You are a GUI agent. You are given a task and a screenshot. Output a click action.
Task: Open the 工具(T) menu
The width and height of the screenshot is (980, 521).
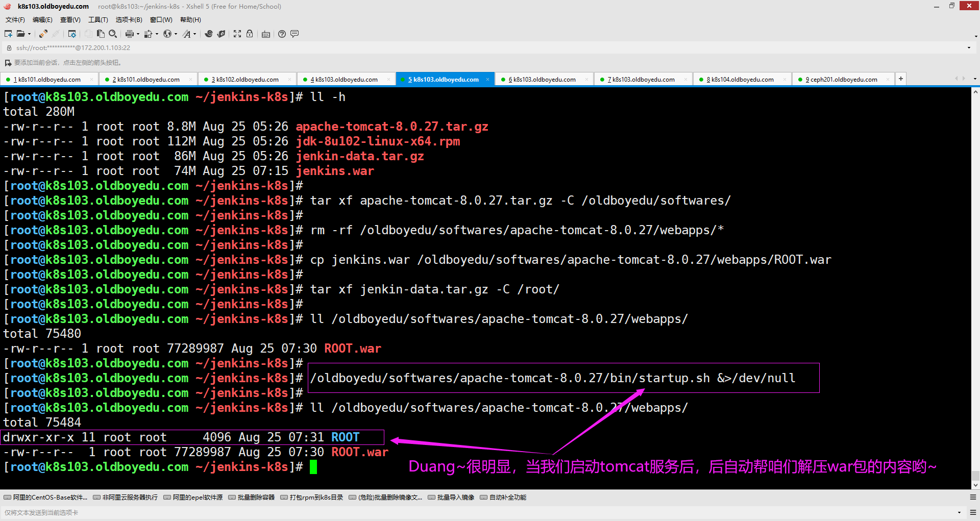pos(98,20)
